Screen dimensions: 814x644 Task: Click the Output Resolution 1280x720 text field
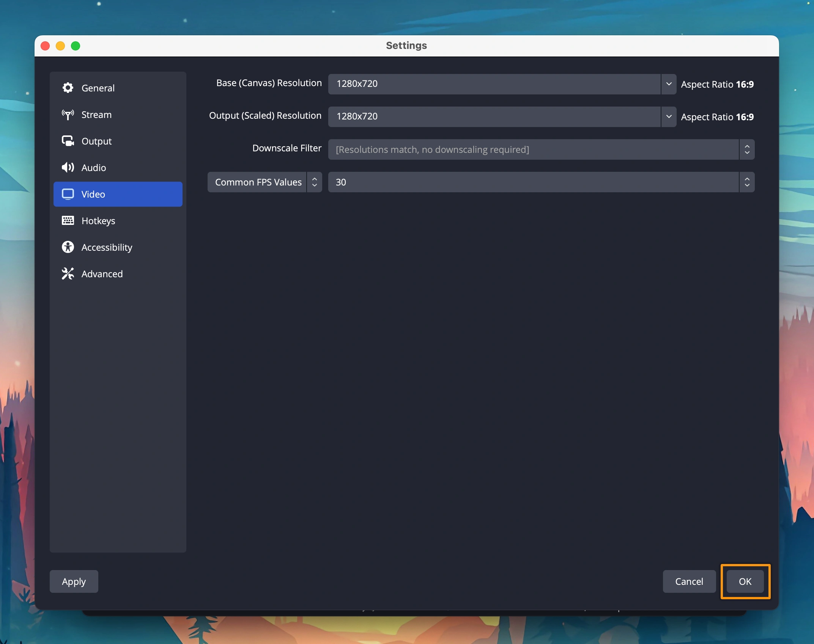(493, 116)
